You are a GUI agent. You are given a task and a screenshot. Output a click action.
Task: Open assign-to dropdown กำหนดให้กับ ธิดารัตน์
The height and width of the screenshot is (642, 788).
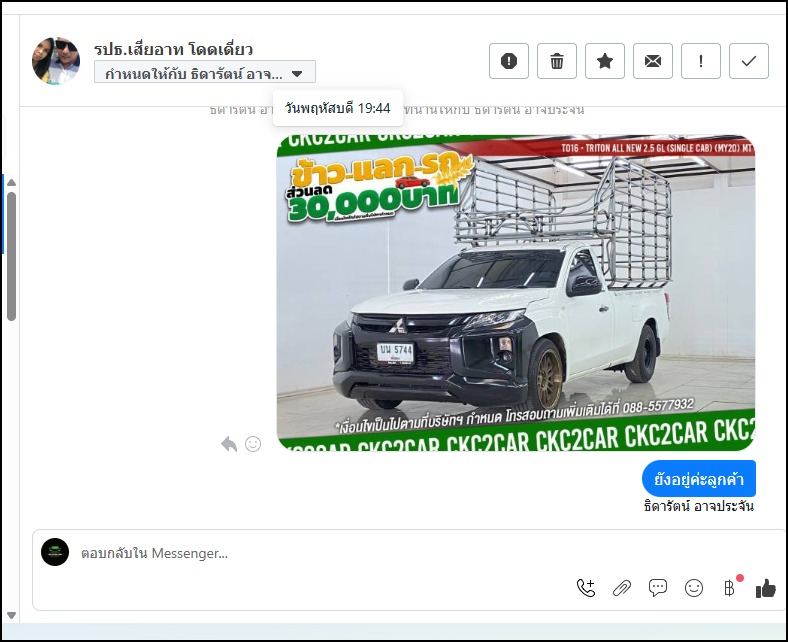coord(205,73)
